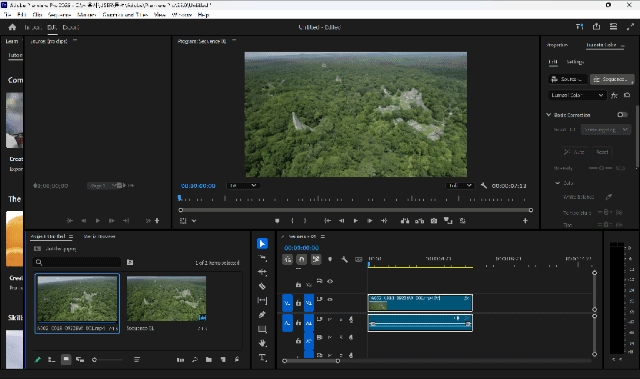Click the White Balance eyedropper
Viewport: 640px width, 379px height.
click(608, 197)
